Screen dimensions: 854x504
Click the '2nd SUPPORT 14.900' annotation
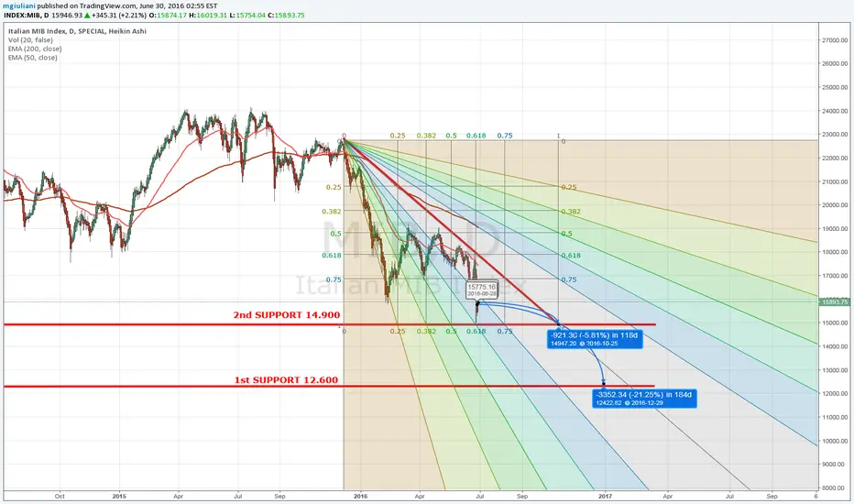point(287,315)
